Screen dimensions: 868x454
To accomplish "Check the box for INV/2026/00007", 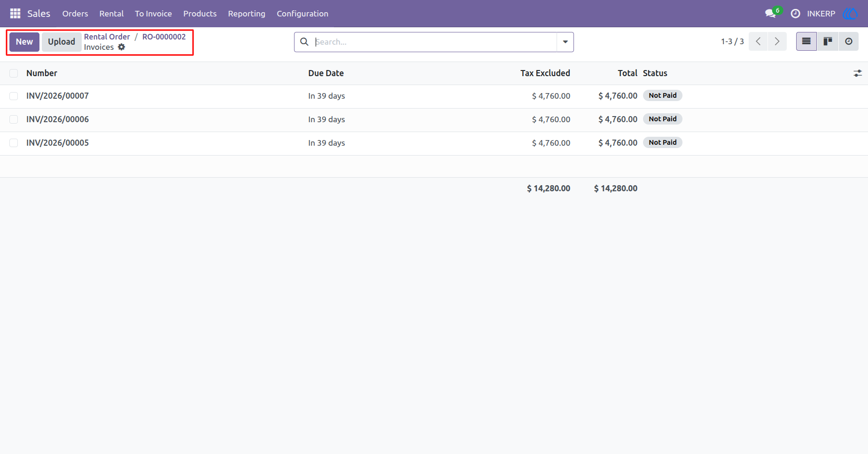I will 14,96.
